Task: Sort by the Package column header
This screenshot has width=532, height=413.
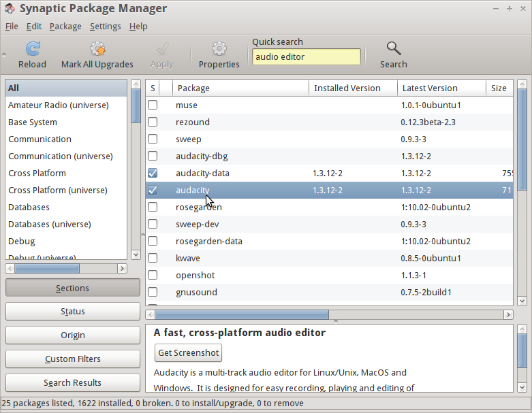Action: (240, 88)
